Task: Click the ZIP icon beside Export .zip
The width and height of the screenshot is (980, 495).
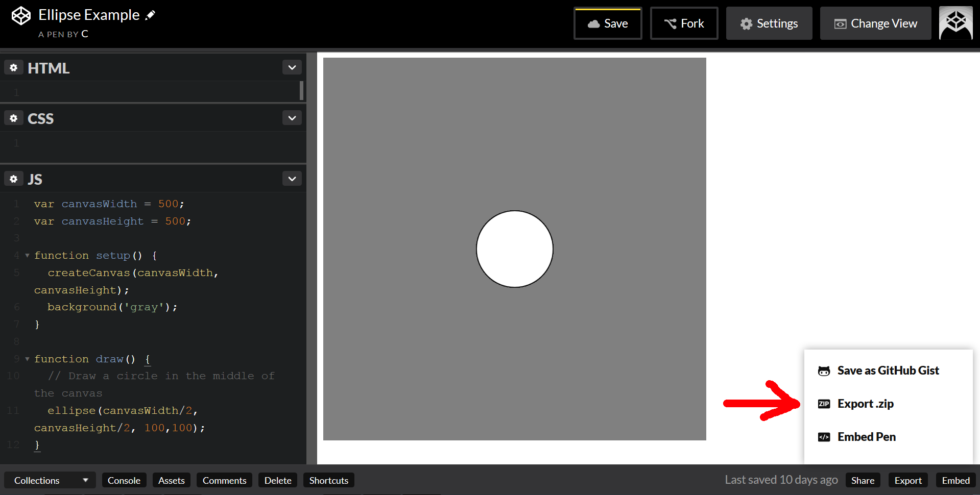Action: tap(824, 404)
